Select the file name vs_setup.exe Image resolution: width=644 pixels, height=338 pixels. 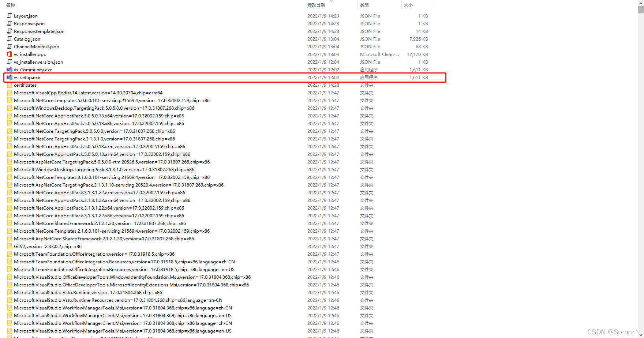(27, 77)
